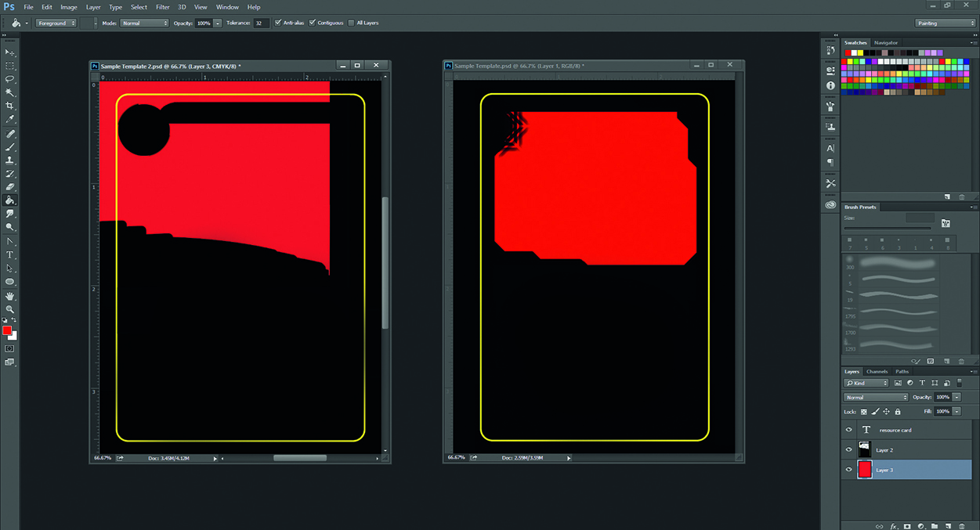The height and width of the screenshot is (530, 980).
Task: Open the Character panel icon
Action: click(x=830, y=148)
